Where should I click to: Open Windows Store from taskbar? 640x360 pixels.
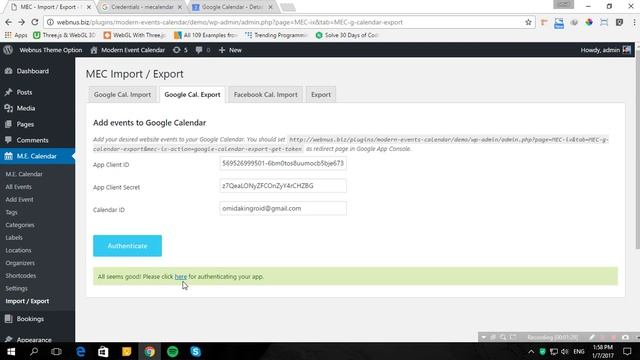pos(103,351)
